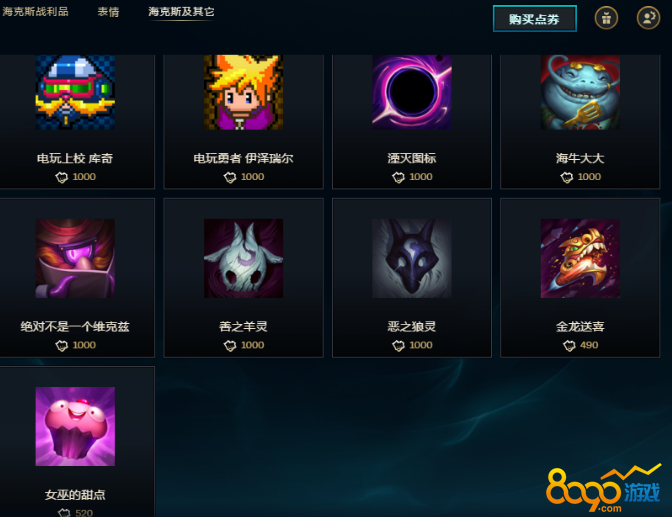
Task: Click the 善之羊灵 item name label
Action: pos(243,327)
